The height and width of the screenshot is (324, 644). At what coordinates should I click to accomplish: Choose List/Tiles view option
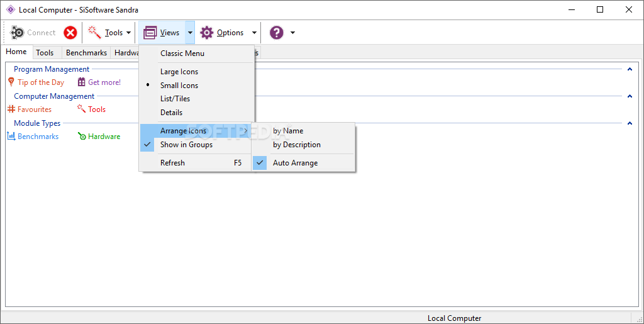click(x=196, y=99)
